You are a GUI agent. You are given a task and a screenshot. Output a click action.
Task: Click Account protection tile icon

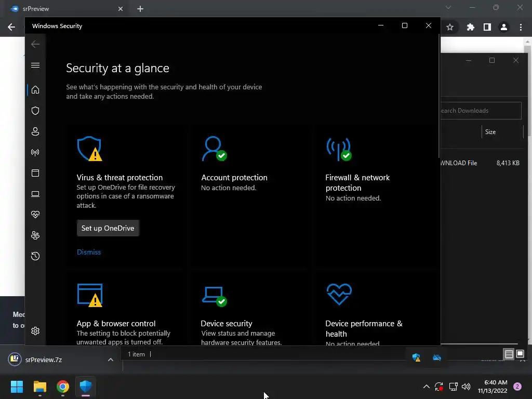214,149
